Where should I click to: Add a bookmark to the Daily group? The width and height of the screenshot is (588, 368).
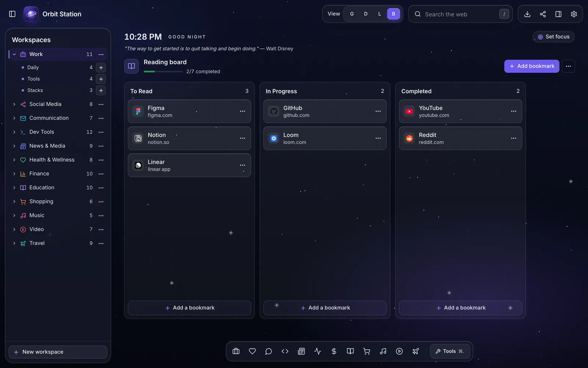click(x=101, y=67)
